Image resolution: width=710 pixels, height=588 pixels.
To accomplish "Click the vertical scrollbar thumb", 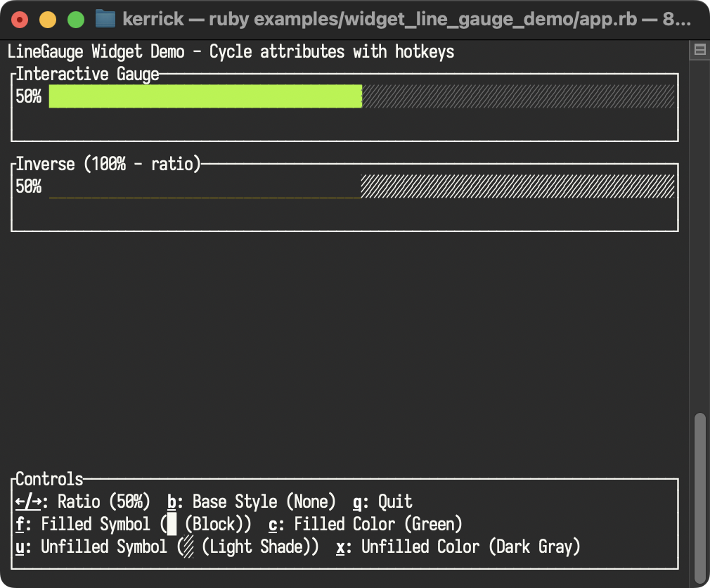I will [700, 497].
